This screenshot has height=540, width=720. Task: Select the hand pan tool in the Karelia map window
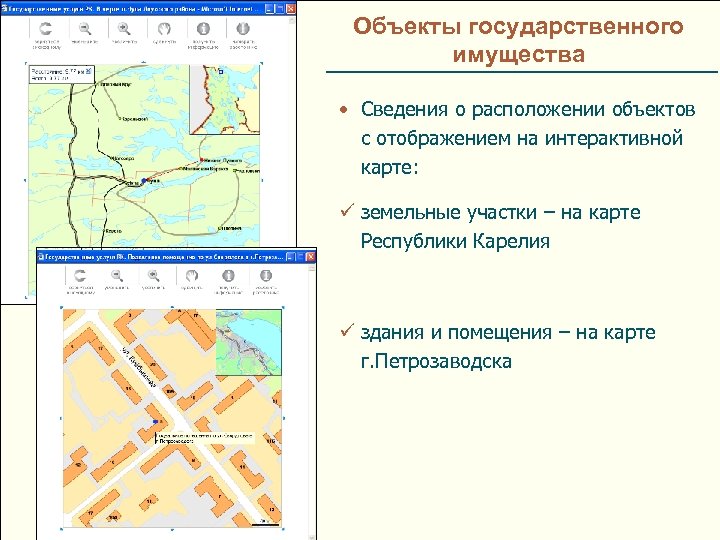(x=164, y=29)
